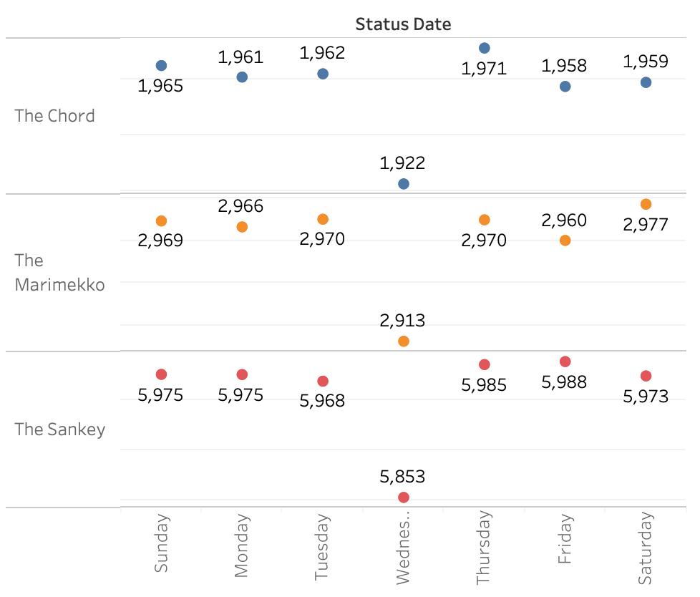Click the blue Friday dot labeled 1,958

(x=565, y=87)
